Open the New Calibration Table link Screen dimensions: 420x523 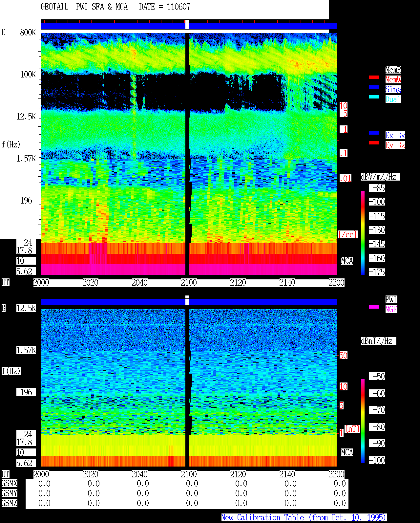304,517
